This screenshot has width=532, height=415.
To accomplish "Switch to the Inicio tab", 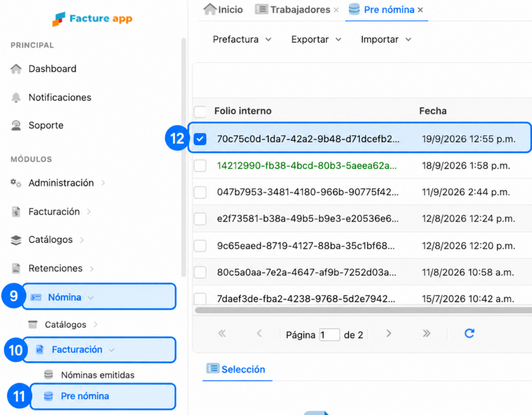I will (223, 9).
